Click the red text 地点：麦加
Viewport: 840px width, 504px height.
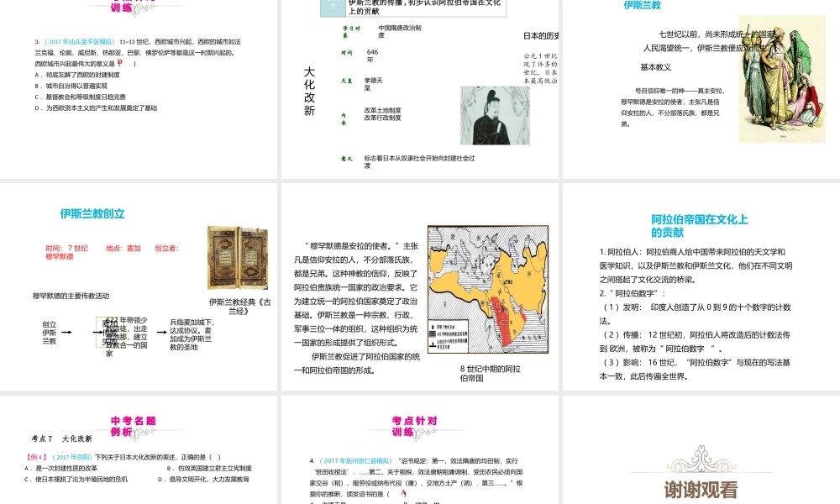[123, 249]
